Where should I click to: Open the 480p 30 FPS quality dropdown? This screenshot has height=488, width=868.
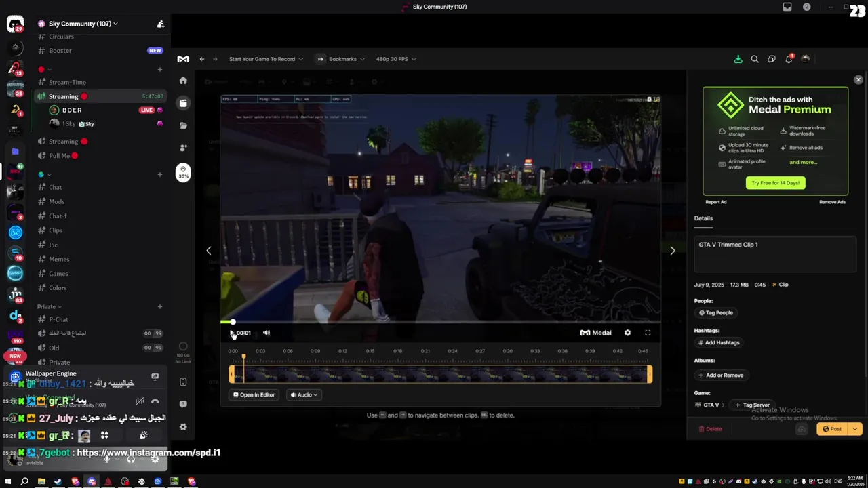(x=396, y=59)
